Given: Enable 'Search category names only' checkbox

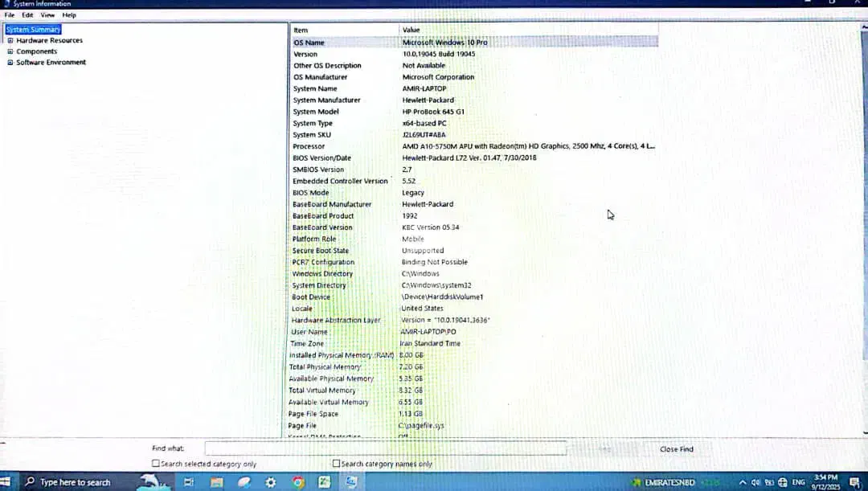Looking at the screenshot, I should [x=337, y=464].
